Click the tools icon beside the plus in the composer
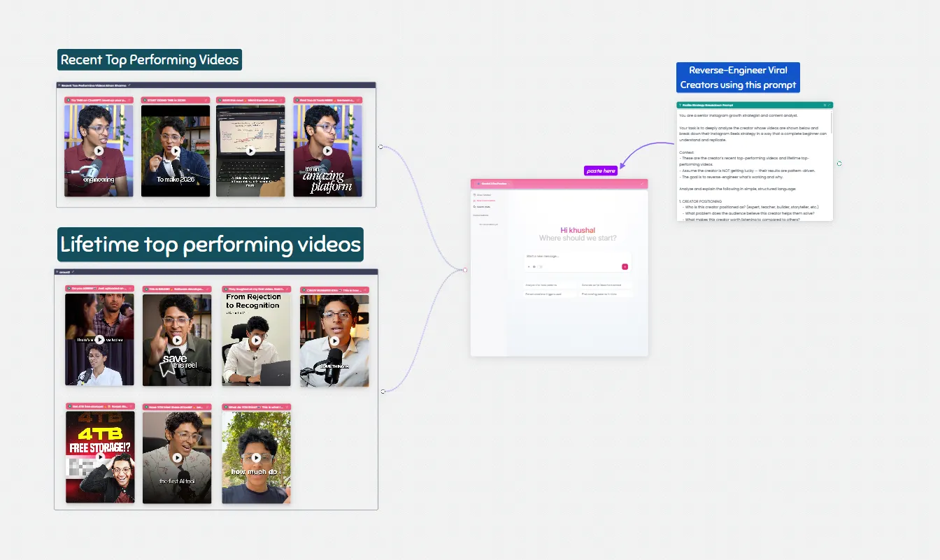This screenshot has height=560, width=940. click(534, 266)
